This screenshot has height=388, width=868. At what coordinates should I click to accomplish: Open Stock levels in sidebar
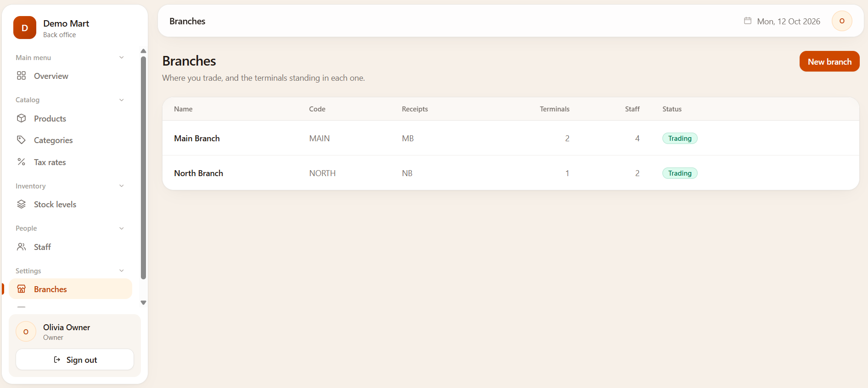[x=70, y=204]
